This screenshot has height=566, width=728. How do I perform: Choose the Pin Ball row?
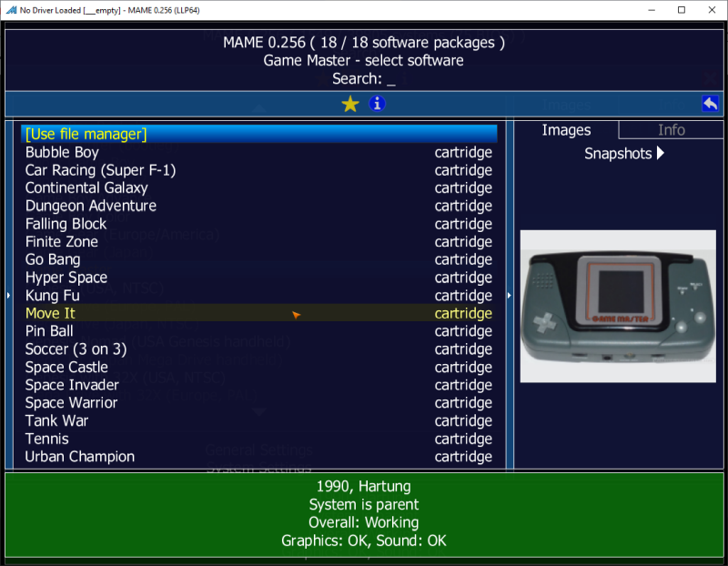click(259, 331)
